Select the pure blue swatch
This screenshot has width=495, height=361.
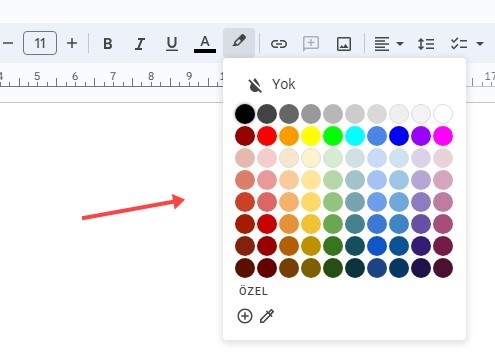399,136
